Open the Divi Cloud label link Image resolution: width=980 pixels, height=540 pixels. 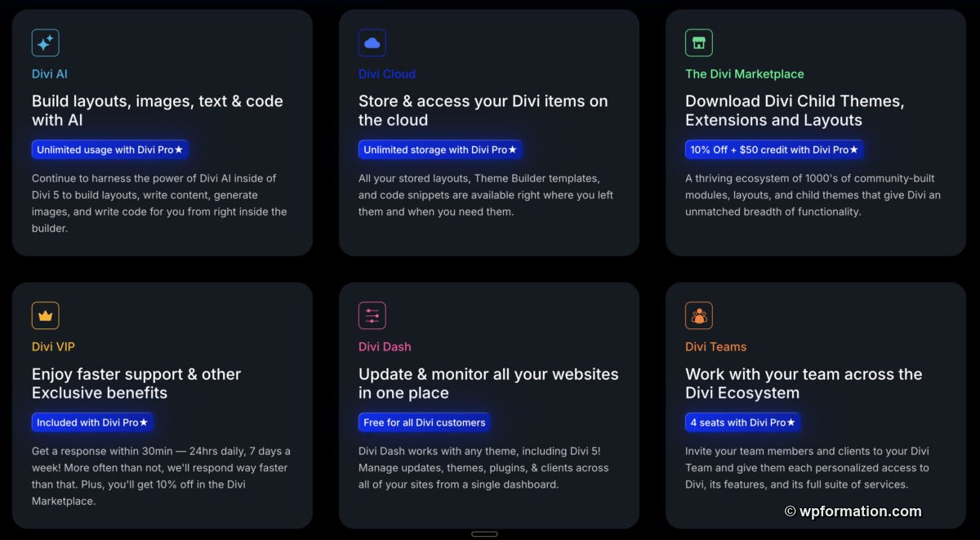pos(387,74)
